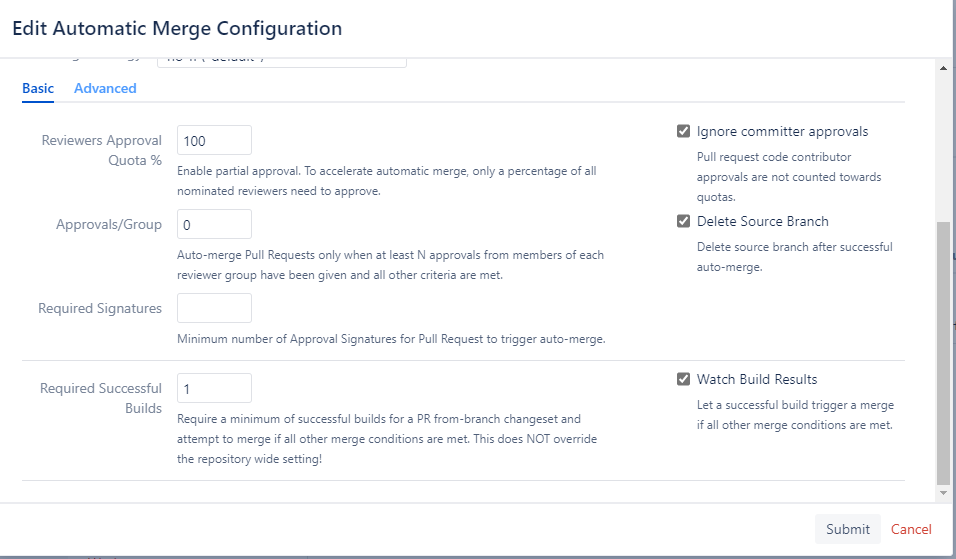Image resolution: width=956 pixels, height=559 pixels.
Task: Cancel editing the configuration
Action: [911, 529]
